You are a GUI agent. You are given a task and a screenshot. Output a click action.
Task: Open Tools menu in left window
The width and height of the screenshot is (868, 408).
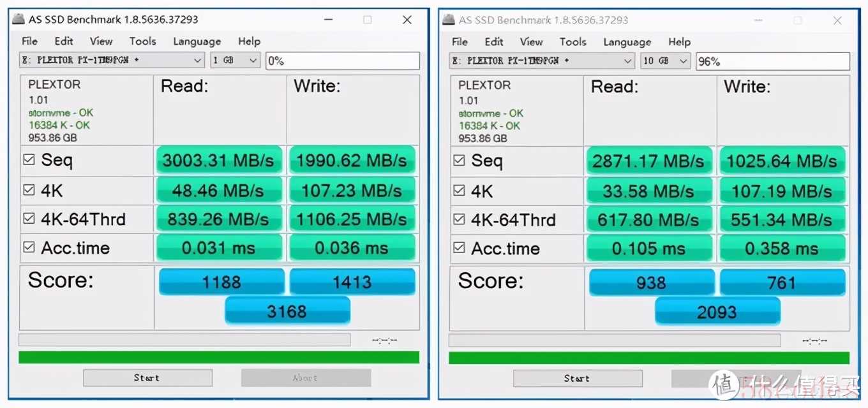coord(142,41)
